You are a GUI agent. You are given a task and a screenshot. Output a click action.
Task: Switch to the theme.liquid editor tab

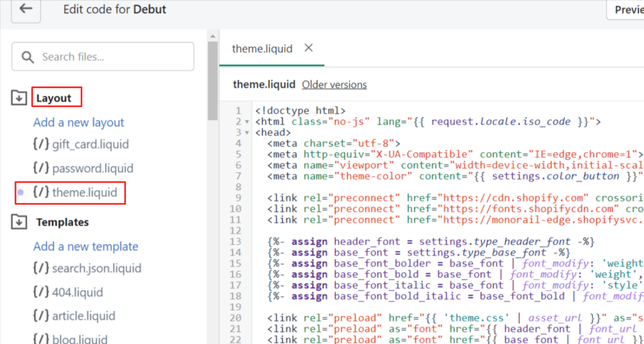coord(262,48)
